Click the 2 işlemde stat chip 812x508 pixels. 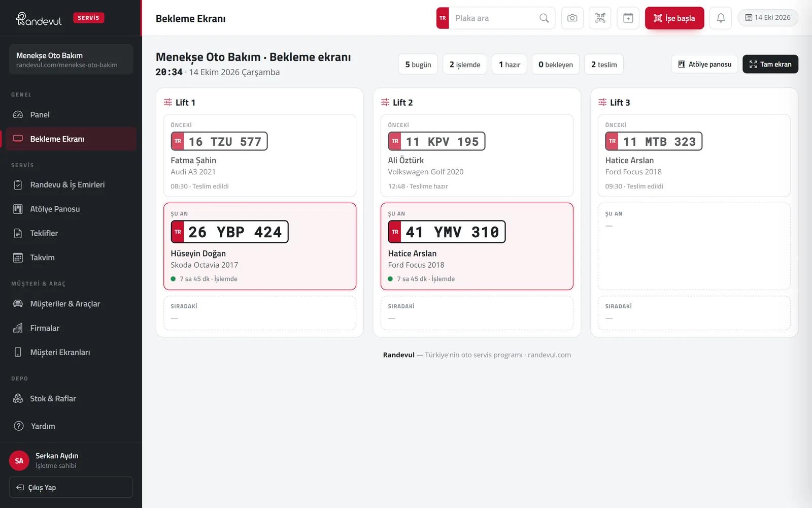(465, 65)
